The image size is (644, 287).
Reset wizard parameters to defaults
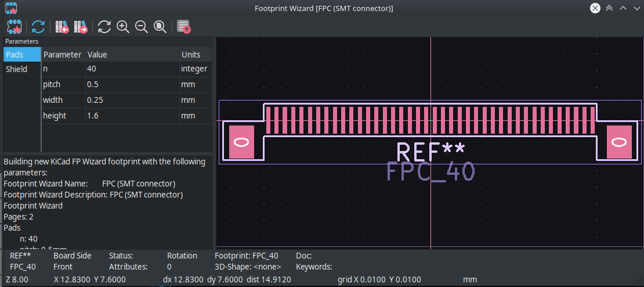(x=38, y=27)
